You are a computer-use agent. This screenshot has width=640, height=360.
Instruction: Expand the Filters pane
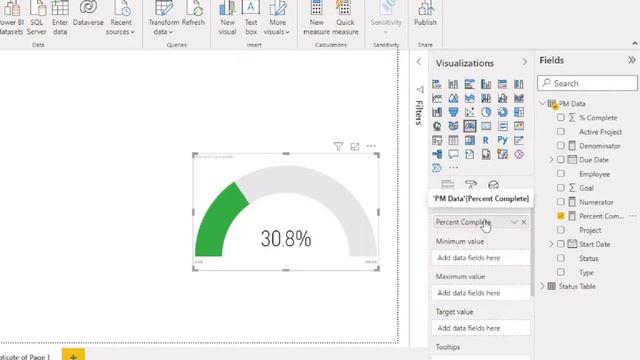419,62
